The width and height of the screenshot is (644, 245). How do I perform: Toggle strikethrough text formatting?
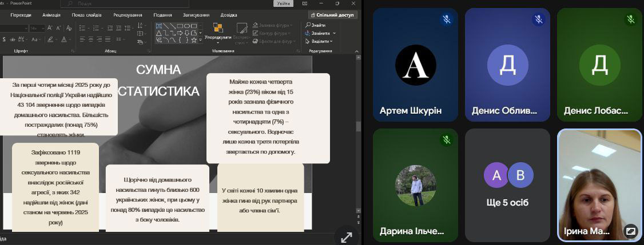click(x=13, y=39)
